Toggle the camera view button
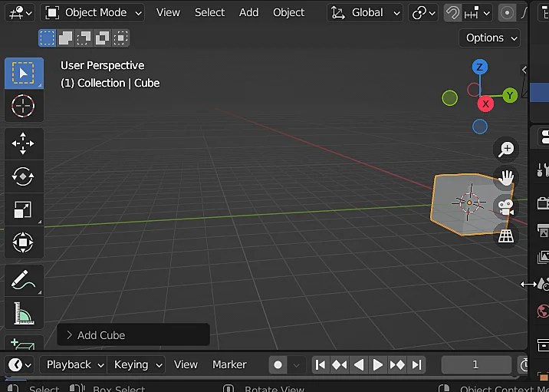This screenshot has width=549, height=392. click(505, 207)
